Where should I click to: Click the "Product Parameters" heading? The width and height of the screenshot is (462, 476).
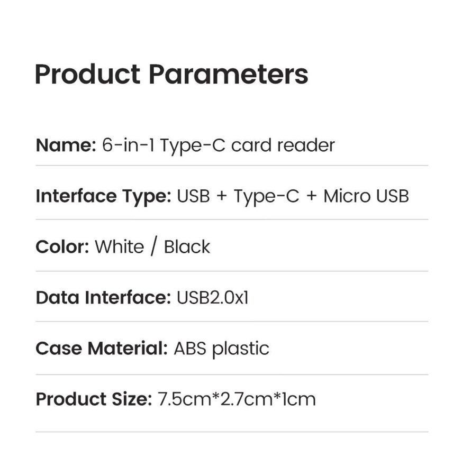[171, 75]
